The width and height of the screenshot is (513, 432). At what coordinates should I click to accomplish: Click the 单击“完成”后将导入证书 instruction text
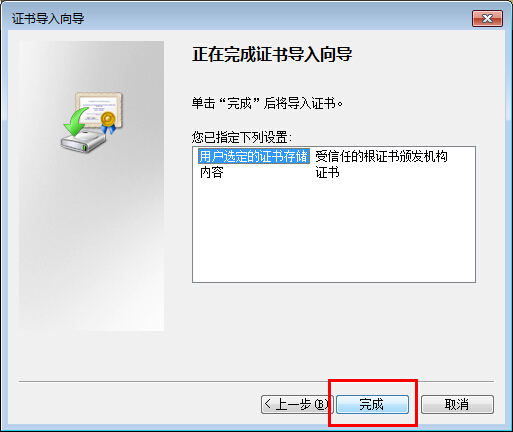[267, 103]
